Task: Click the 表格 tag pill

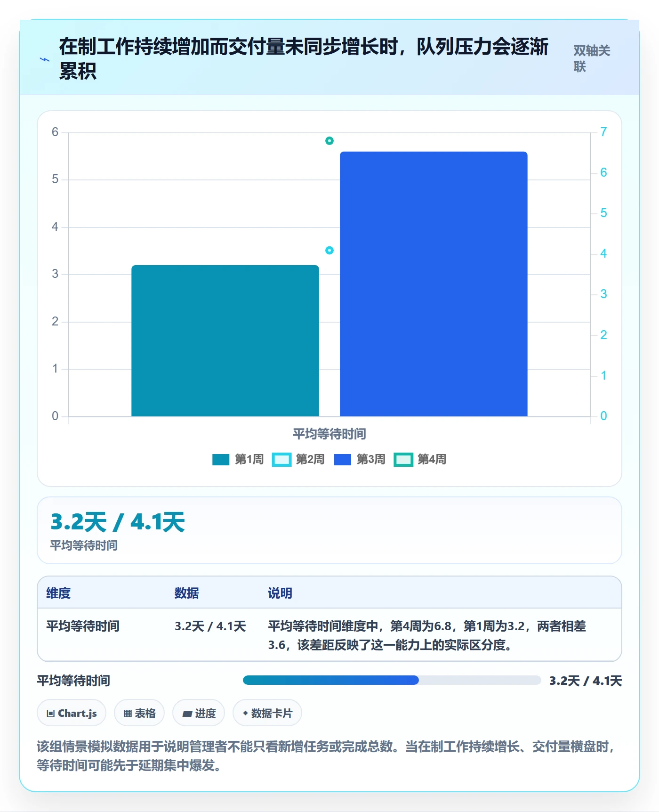Action: point(139,713)
